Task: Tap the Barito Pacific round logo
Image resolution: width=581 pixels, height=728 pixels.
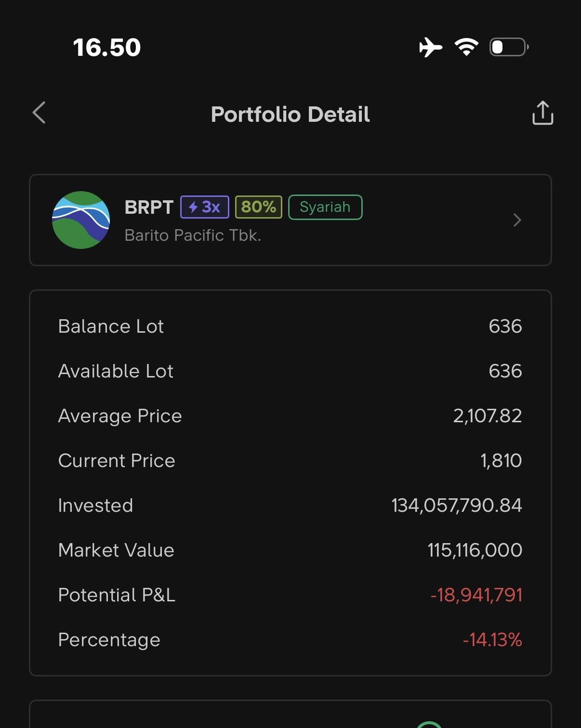Action: [81, 220]
